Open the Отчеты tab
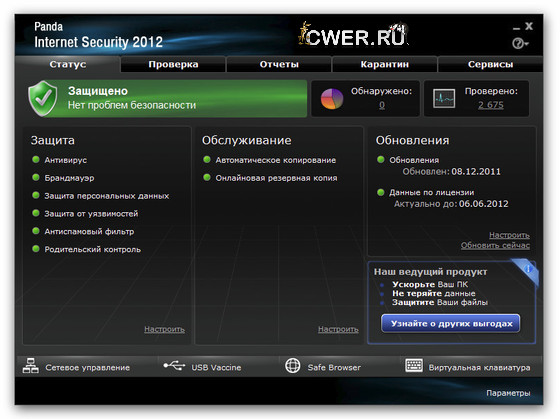The image size is (560, 419). pyautogui.click(x=279, y=64)
